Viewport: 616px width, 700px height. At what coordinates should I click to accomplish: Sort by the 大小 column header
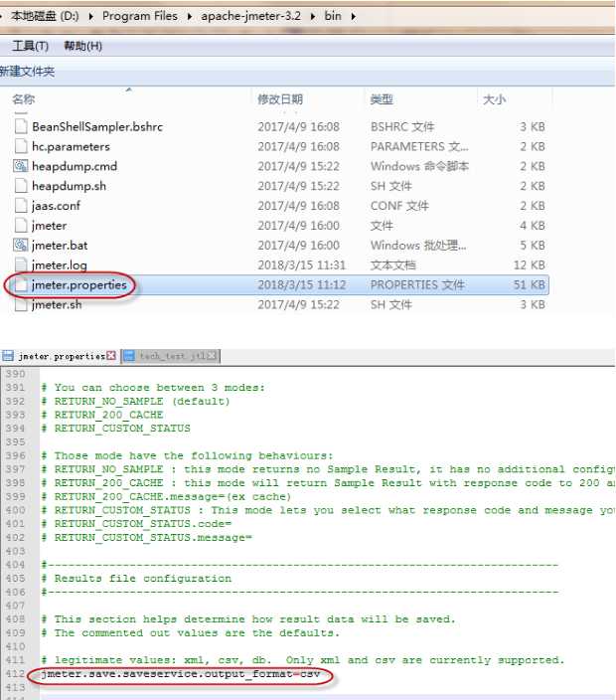tap(494, 99)
